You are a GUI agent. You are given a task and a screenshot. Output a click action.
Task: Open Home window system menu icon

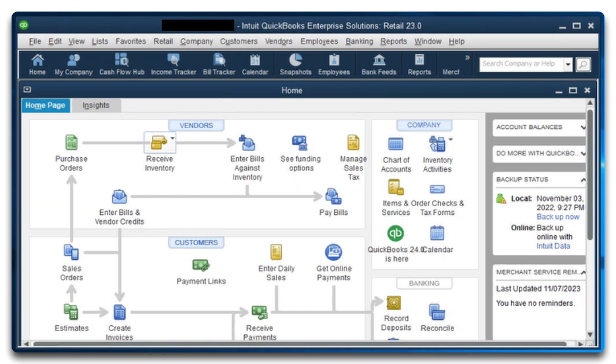pos(27,90)
